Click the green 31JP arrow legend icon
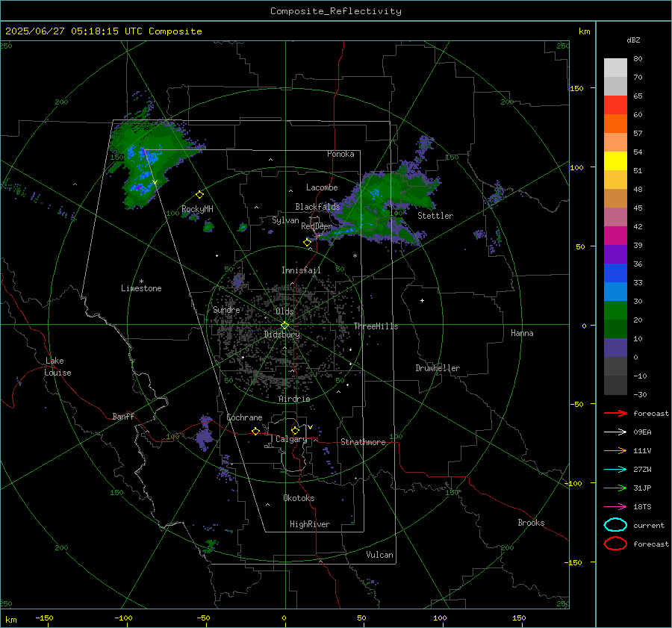The height and width of the screenshot is (628, 672). [615, 488]
